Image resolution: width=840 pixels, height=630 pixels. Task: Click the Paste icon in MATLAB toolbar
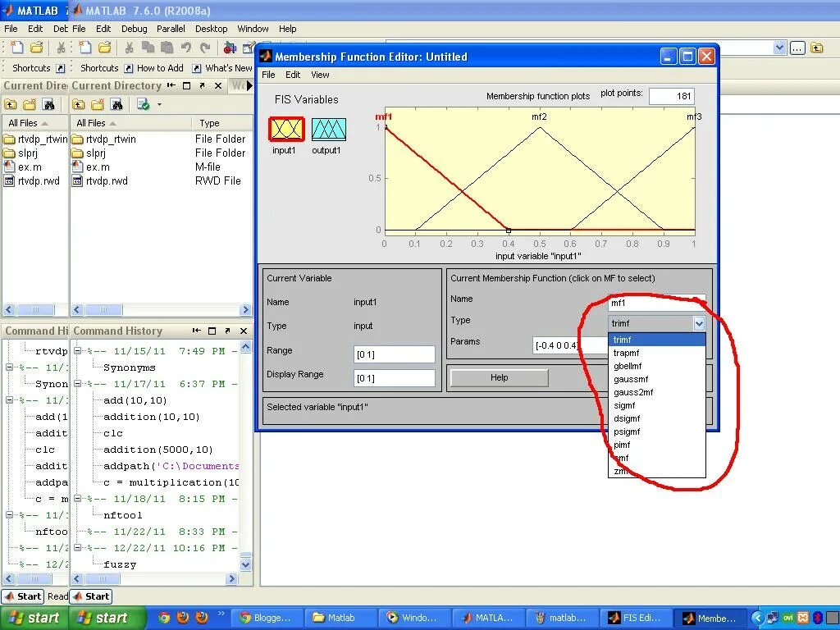[x=167, y=48]
